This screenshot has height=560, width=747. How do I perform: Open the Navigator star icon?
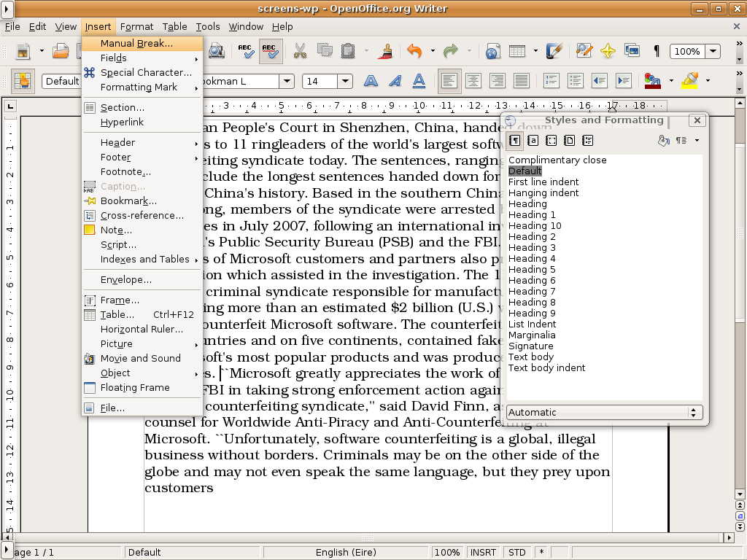coord(608,51)
